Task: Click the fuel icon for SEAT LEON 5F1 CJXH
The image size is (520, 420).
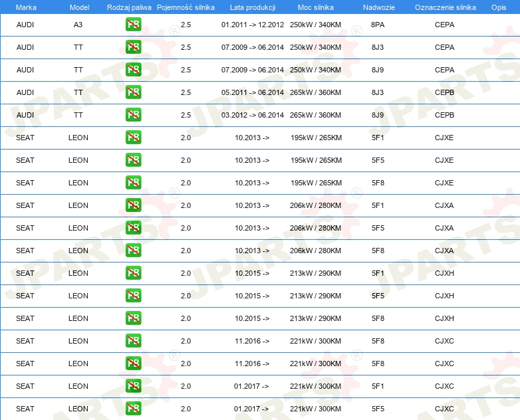Action: (133, 273)
